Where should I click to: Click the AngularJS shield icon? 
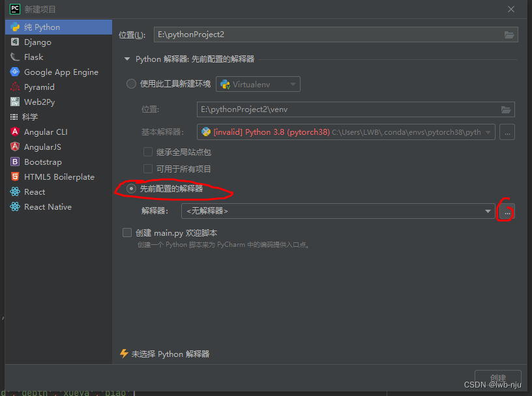click(15, 147)
